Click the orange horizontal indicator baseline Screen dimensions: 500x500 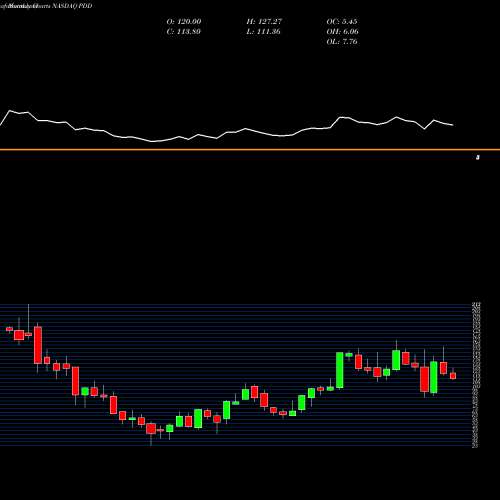[x=250, y=150]
